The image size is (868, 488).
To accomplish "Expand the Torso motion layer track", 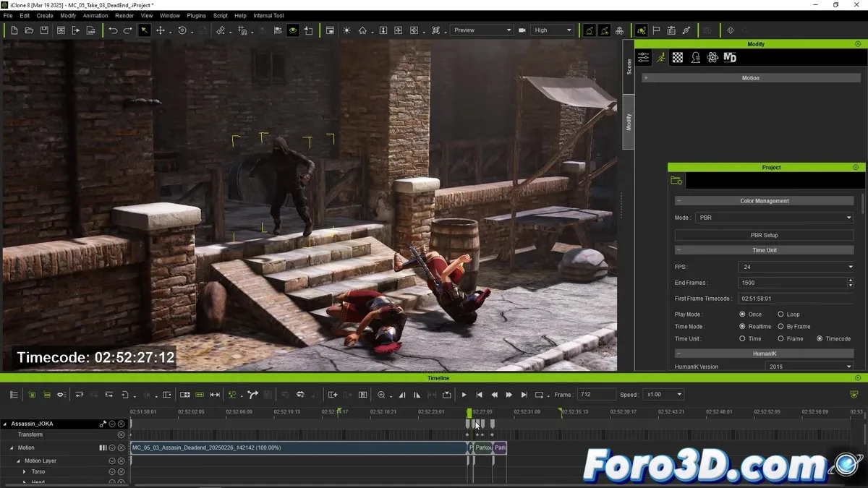I will click(25, 471).
